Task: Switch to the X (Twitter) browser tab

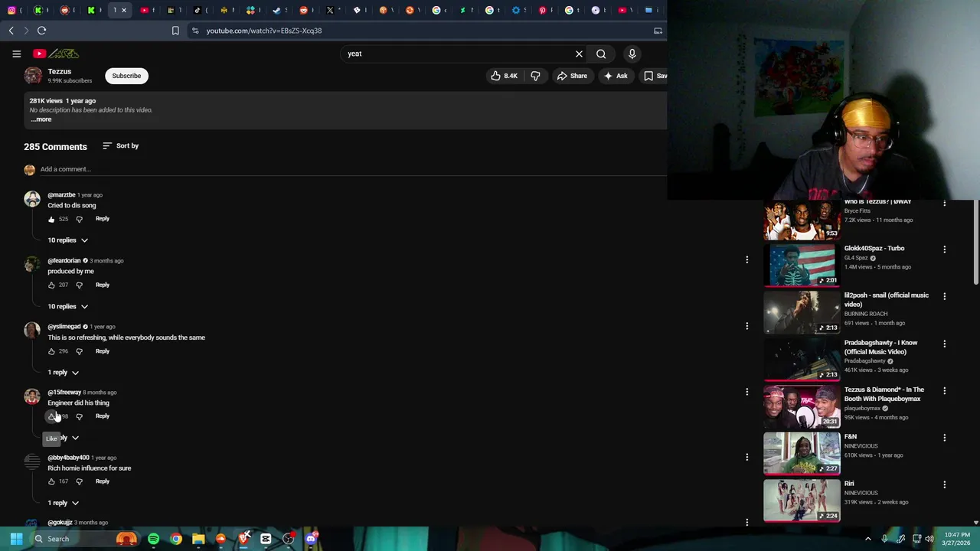Action: (x=330, y=10)
